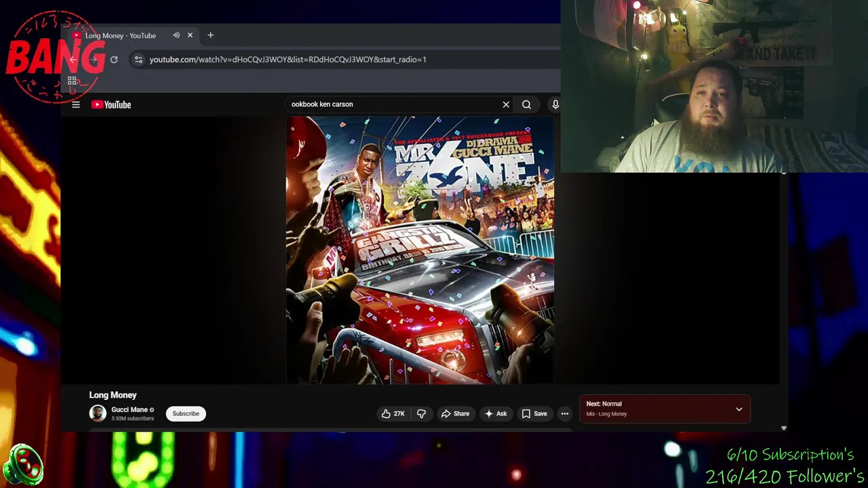Click the YouTube URL address bar
The width and height of the screenshot is (868, 488).
click(288, 60)
